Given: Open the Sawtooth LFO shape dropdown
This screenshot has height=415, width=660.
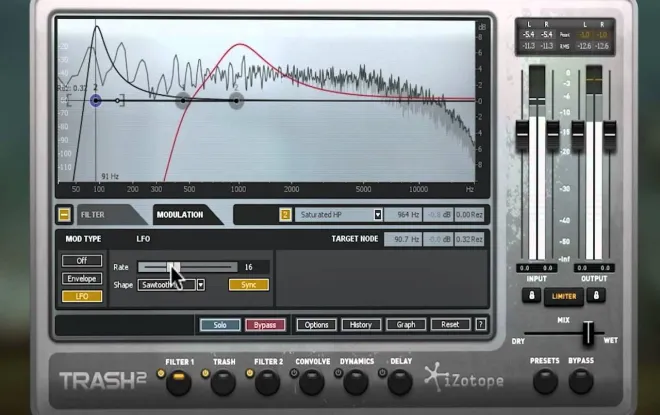Looking at the screenshot, I should click(171, 285).
